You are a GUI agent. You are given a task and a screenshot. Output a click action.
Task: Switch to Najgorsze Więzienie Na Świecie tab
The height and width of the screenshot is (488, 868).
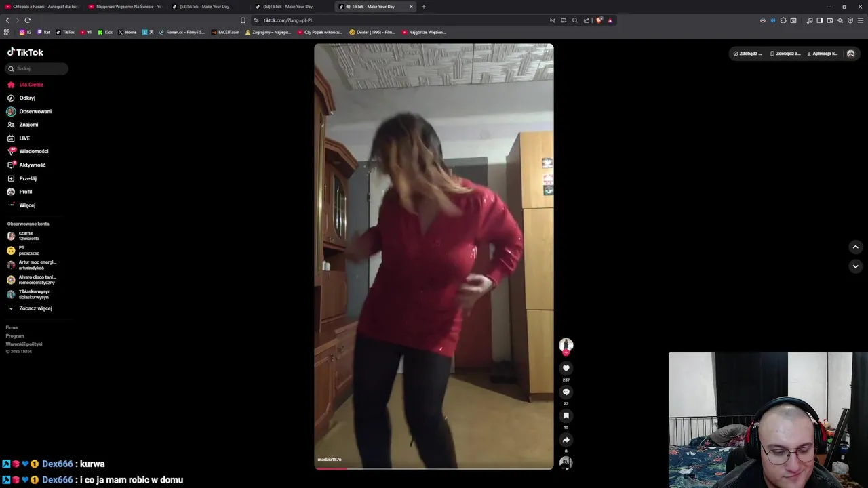pos(125,7)
